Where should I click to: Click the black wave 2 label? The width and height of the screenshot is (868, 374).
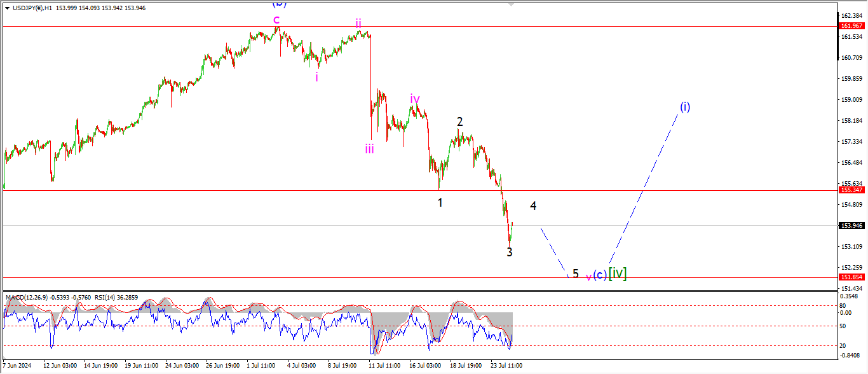[x=459, y=122]
